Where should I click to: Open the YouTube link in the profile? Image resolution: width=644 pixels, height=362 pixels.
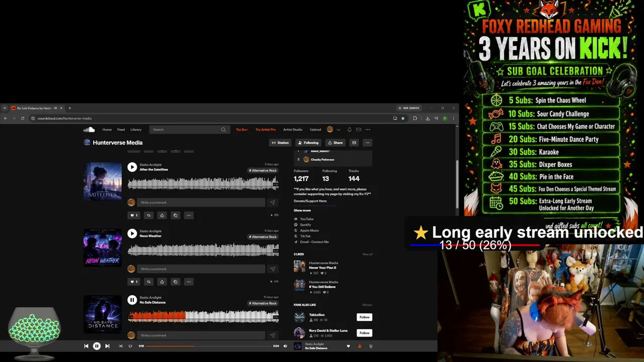click(306, 219)
